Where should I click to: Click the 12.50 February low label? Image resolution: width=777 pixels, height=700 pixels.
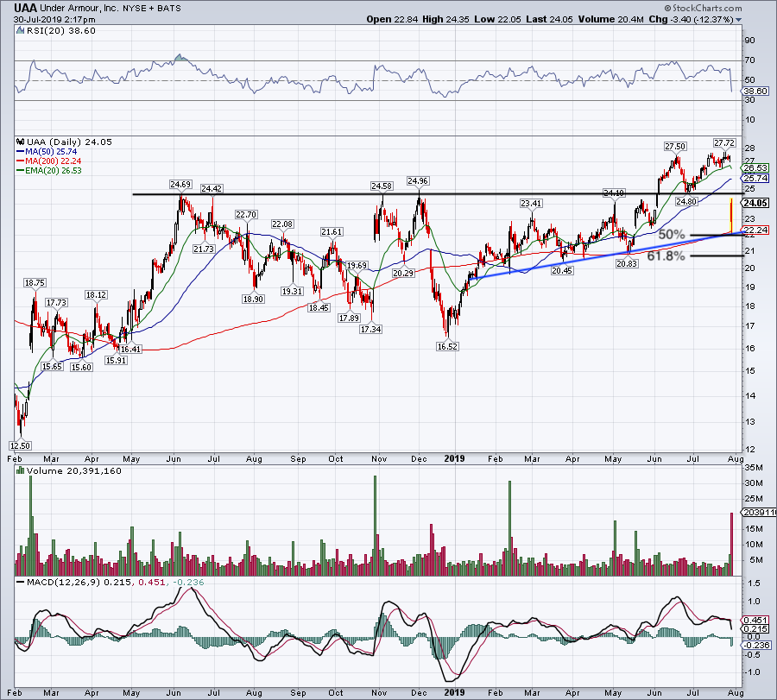click(21, 446)
